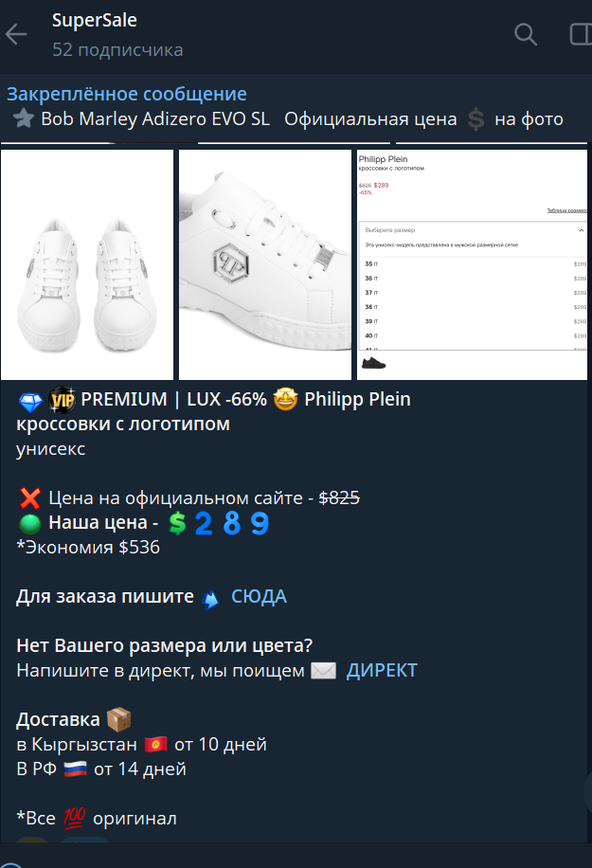Click the red cross emoji by official price
Image resolution: width=592 pixels, height=868 pixels.
[30, 498]
